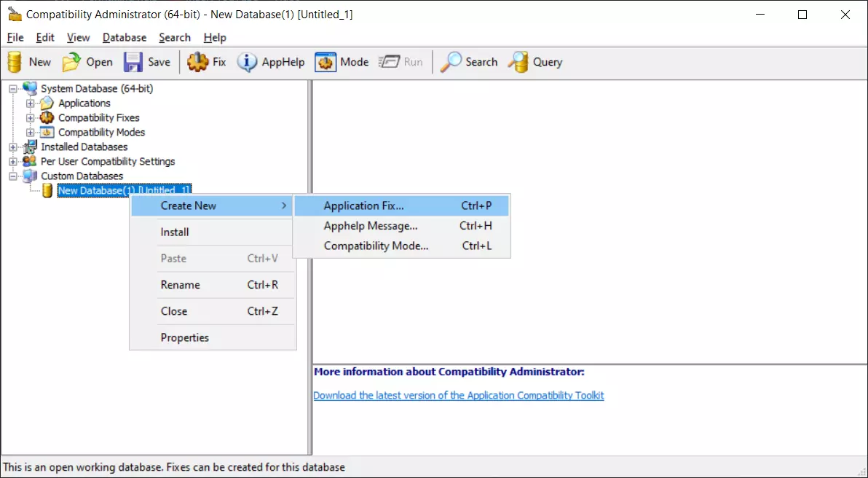Viewport: 868px width, 478px height.
Task: Click the New database toolbar icon
Action: pos(15,62)
